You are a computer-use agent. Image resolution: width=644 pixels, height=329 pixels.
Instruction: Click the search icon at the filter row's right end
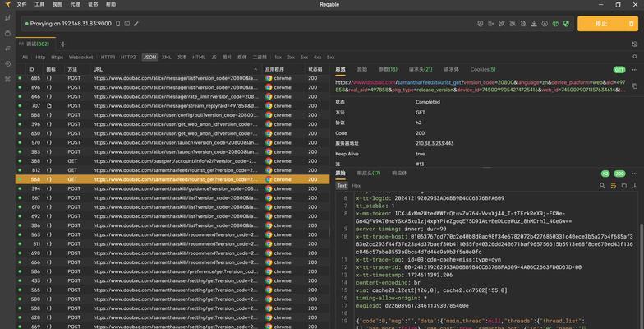[x=636, y=58]
